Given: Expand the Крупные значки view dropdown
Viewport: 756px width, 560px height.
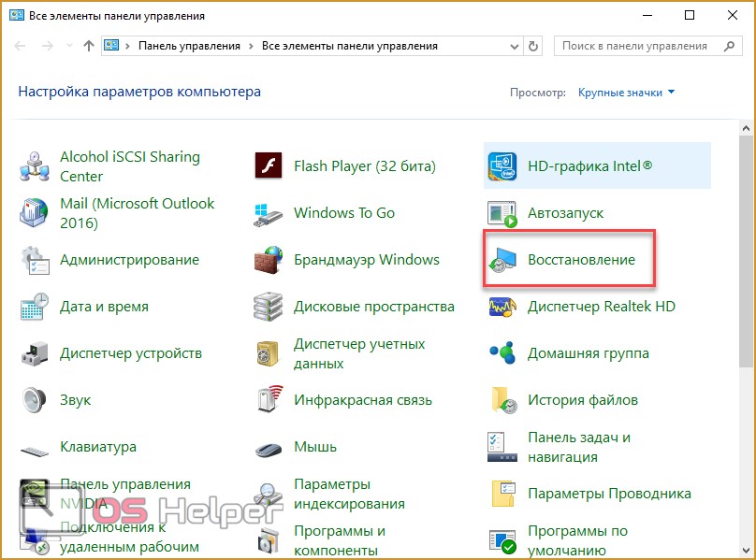Looking at the screenshot, I should 626,93.
